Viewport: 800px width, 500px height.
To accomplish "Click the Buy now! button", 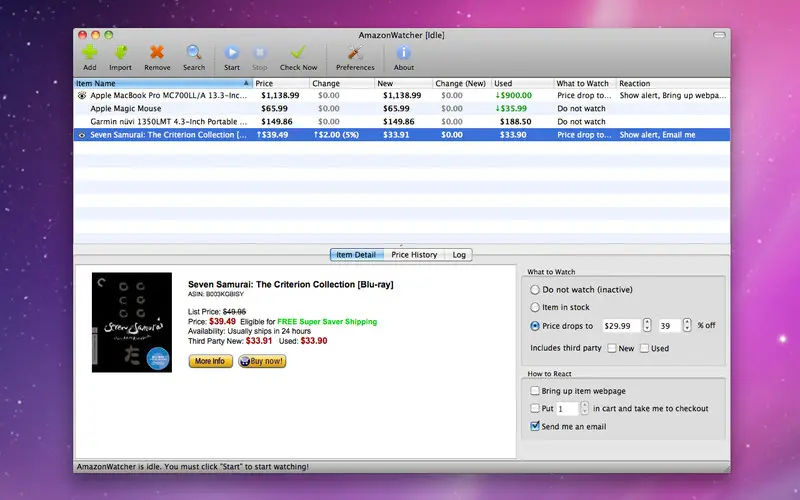I will 262,361.
